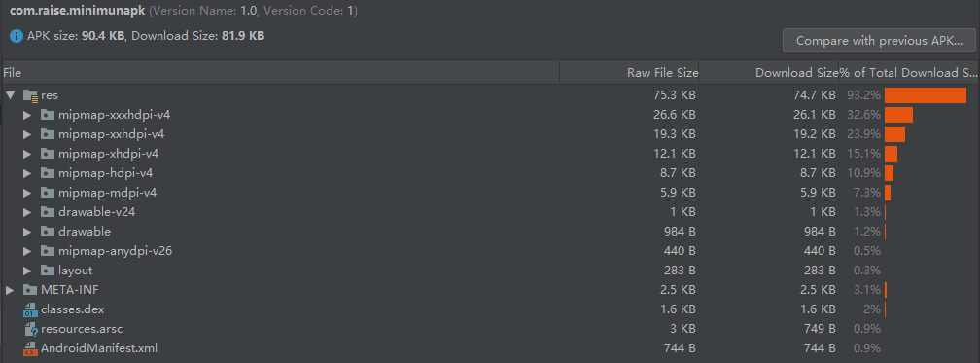Expand the mipmap-anydpi-v26 folder

(x=27, y=251)
